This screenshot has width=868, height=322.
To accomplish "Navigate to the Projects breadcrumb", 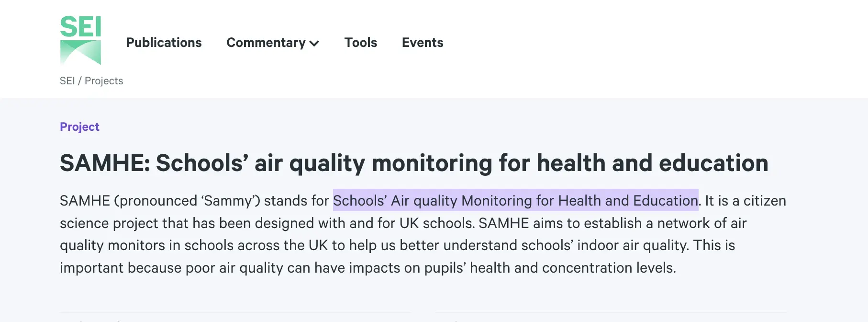I will (x=104, y=81).
